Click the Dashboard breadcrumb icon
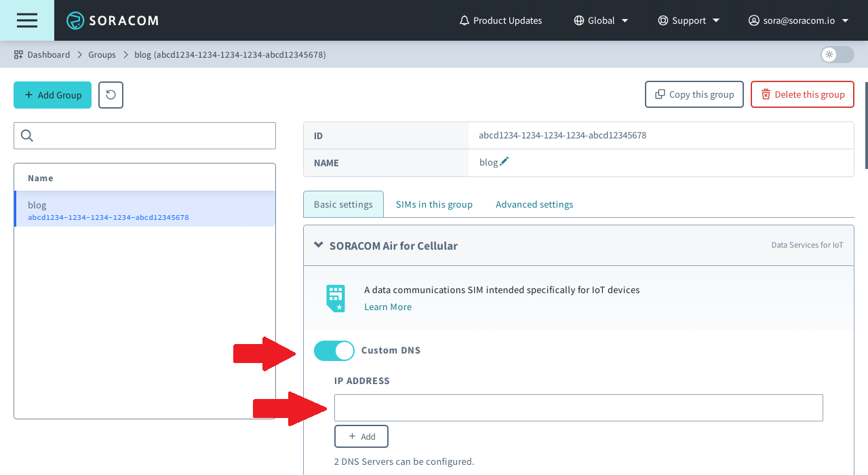The image size is (868, 475). click(19, 54)
